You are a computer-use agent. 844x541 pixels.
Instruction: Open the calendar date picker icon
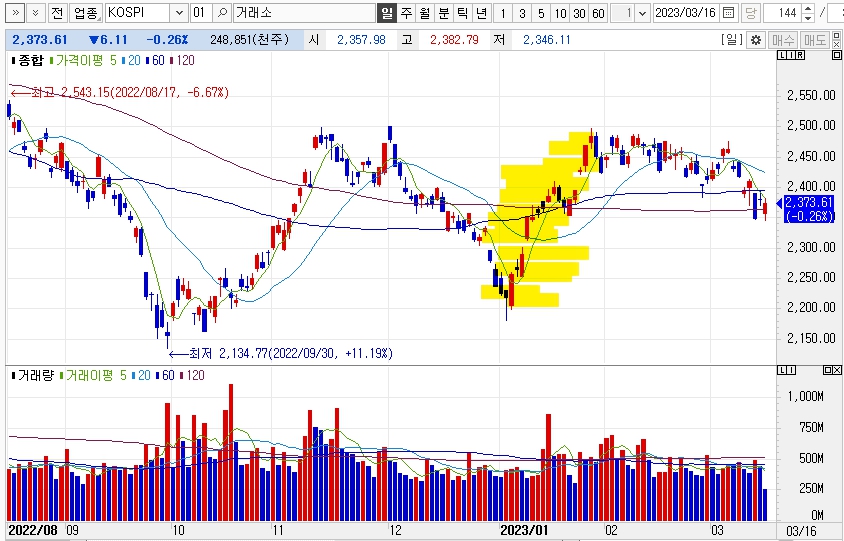coord(728,13)
